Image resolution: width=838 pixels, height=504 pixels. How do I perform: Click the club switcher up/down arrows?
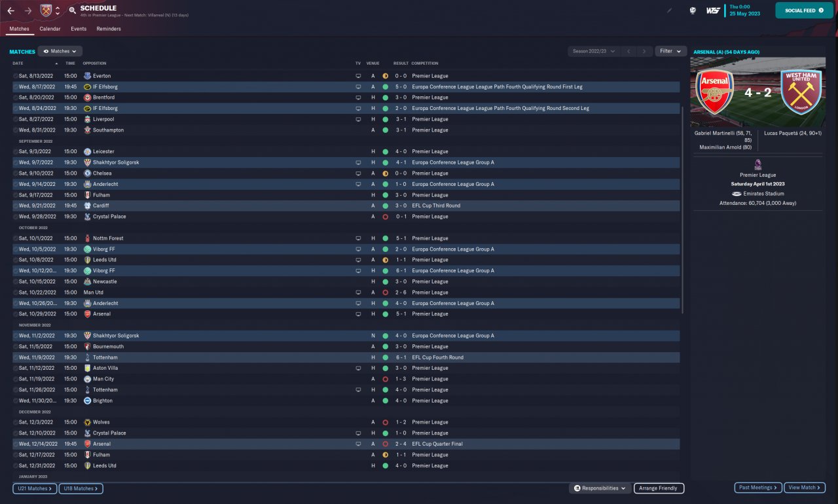[58, 10]
